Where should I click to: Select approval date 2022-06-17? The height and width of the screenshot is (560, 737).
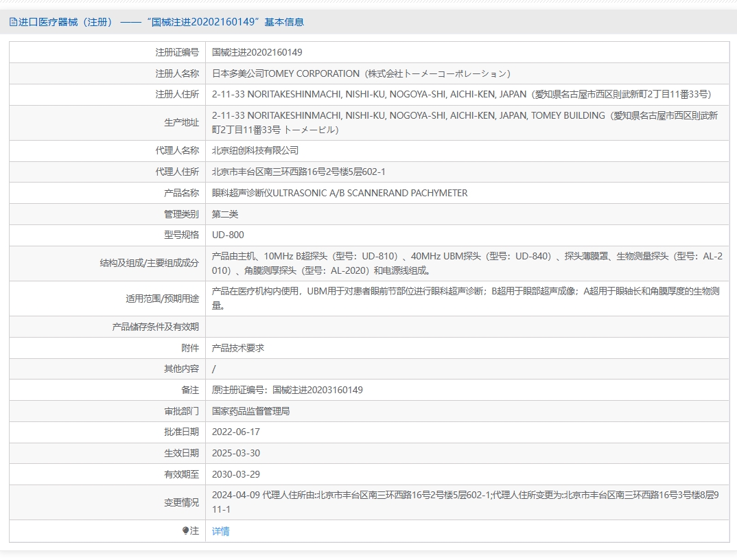(236, 432)
